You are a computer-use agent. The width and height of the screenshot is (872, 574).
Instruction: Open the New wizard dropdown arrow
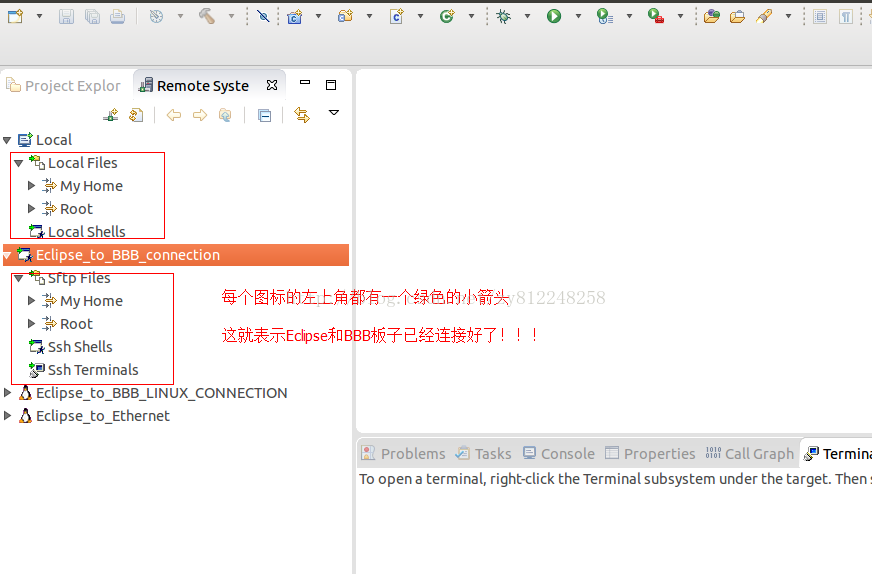pyautogui.click(x=39, y=16)
